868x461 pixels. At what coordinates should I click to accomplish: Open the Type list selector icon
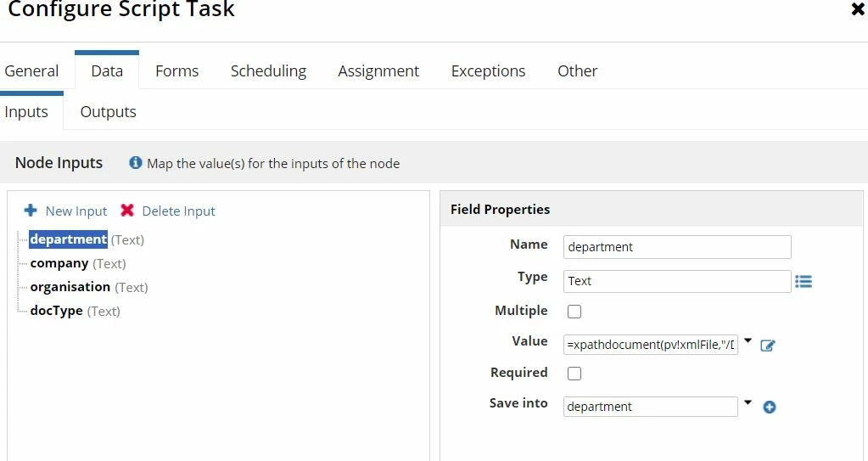point(804,282)
